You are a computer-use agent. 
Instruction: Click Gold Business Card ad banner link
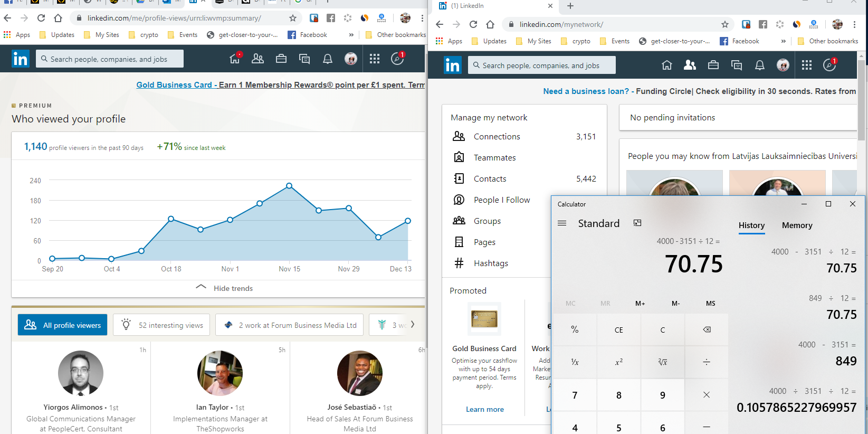pos(281,85)
